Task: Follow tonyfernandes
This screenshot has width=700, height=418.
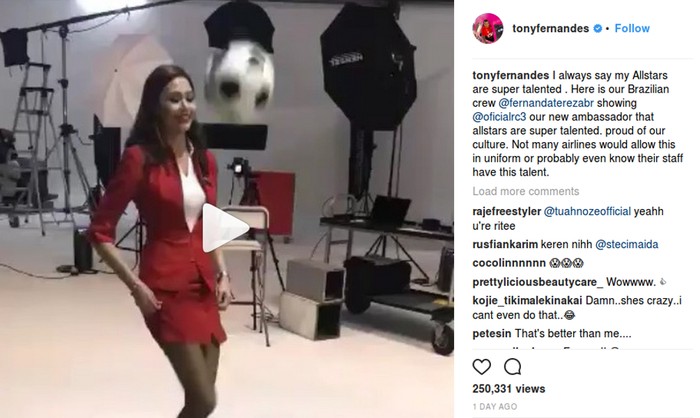Action: click(x=632, y=28)
